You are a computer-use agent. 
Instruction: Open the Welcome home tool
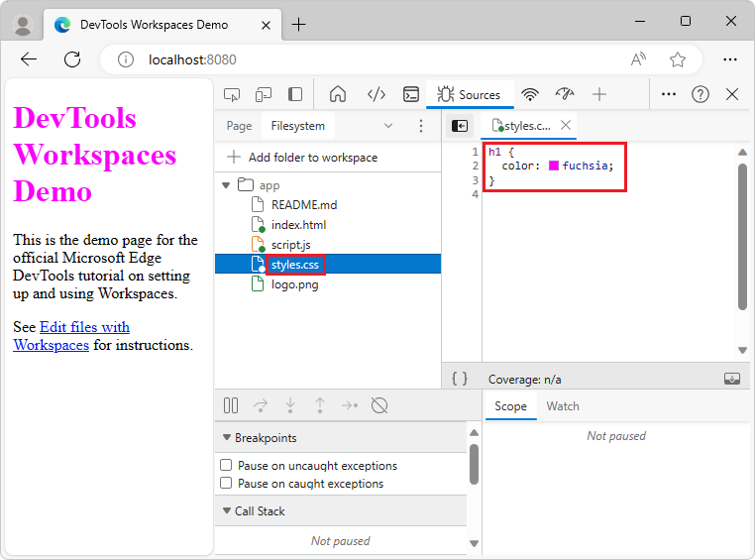338,94
